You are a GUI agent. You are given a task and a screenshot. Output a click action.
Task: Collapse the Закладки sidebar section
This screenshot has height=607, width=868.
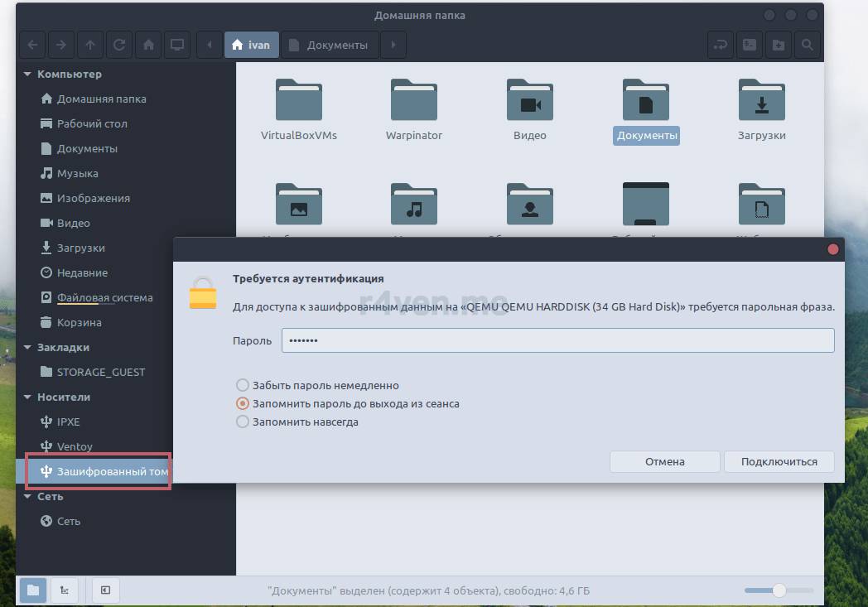click(27, 348)
